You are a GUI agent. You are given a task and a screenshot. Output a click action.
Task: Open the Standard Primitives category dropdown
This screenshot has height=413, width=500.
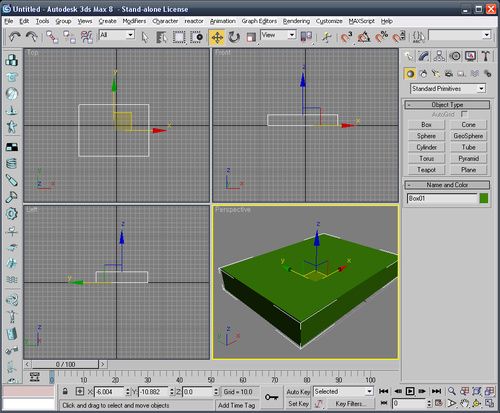click(448, 89)
